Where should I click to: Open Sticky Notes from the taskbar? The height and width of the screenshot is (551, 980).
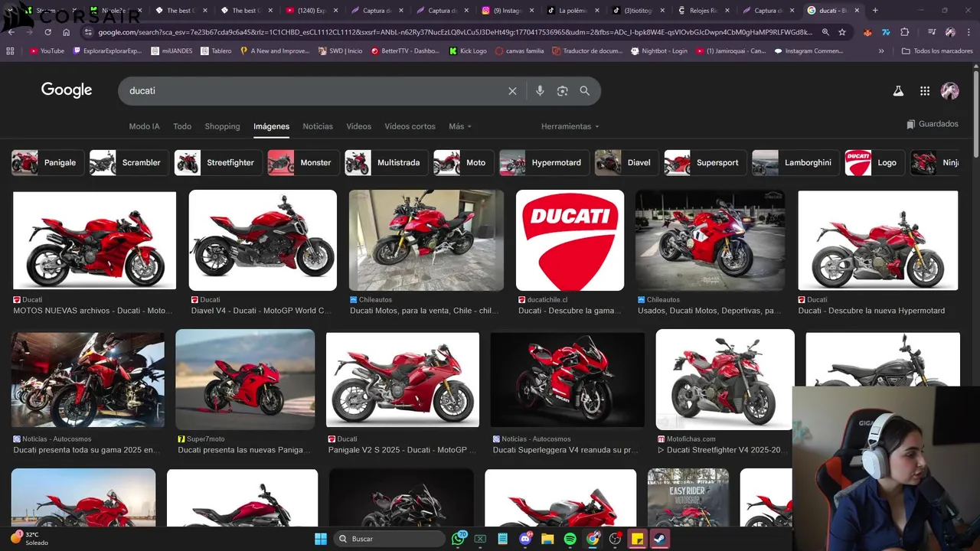click(x=637, y=539)
